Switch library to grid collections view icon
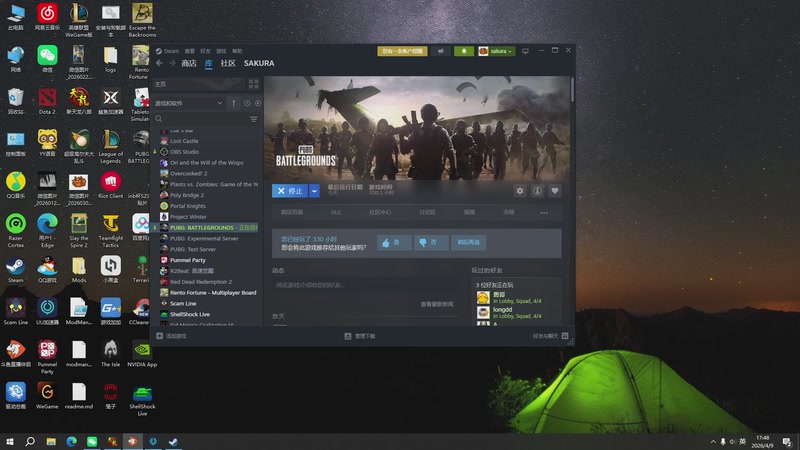The height and width of the screenshot is (450, 800). (x=254, y=84)
